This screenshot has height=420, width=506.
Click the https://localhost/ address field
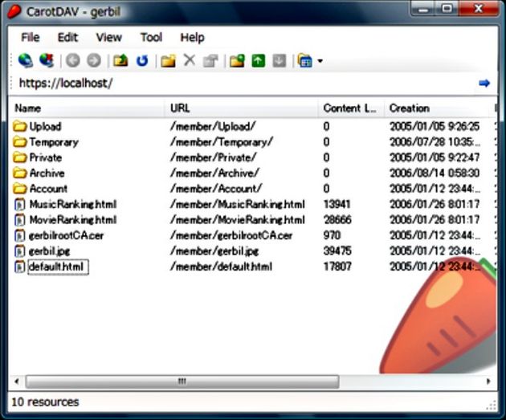click(245, 84)
